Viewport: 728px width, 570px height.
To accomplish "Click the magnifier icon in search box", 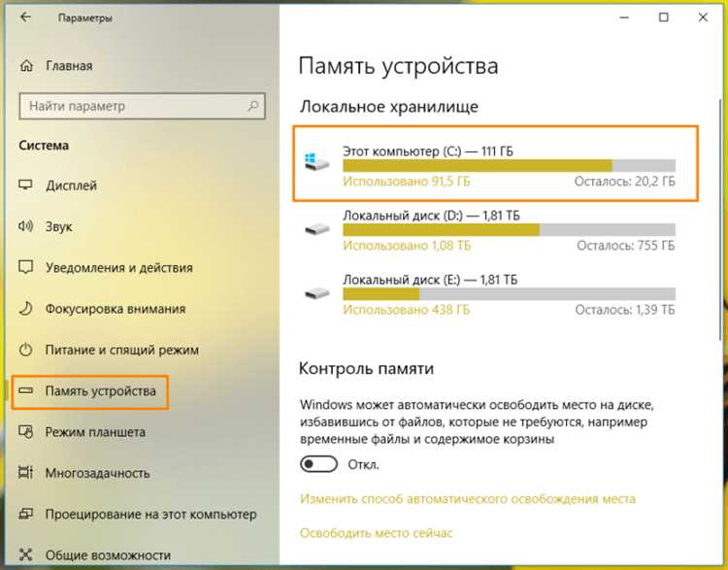I will [x=252, y=106].
